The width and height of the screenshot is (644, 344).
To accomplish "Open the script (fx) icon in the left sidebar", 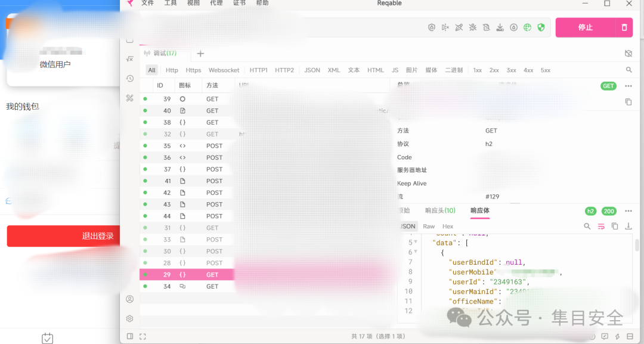I will (130, 59).
